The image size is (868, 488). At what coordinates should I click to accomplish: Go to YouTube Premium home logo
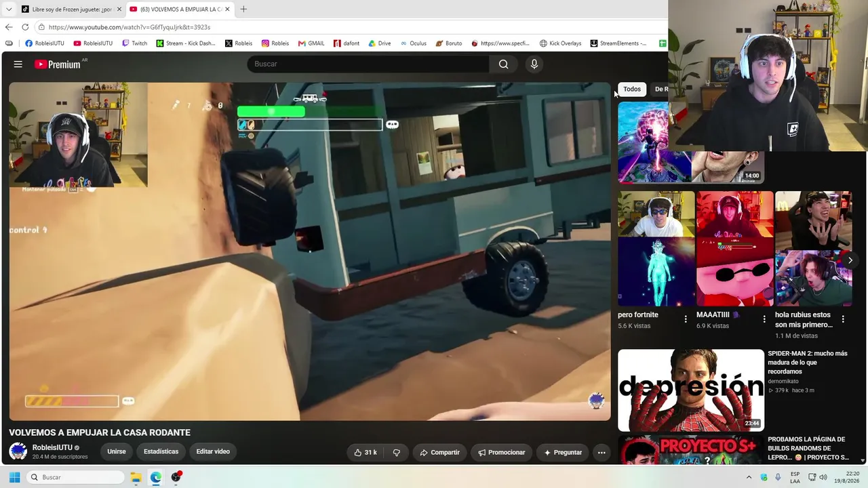tap(58, 64)
